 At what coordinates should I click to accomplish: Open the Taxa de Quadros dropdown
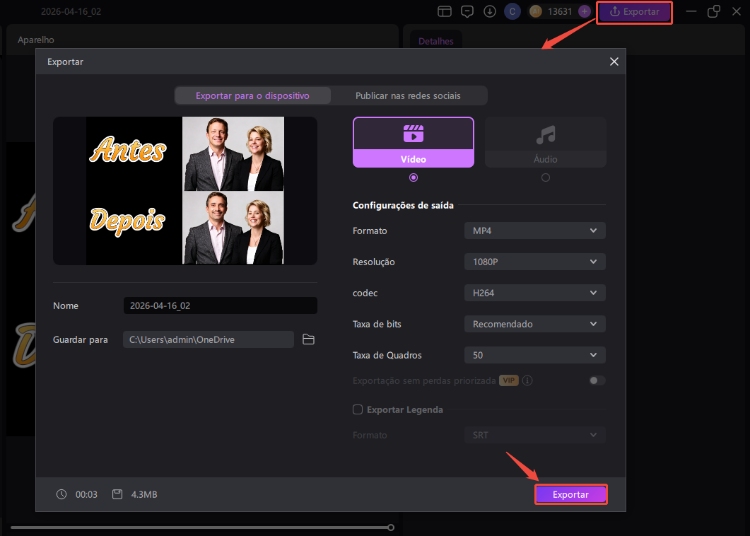tap(534, 355)
